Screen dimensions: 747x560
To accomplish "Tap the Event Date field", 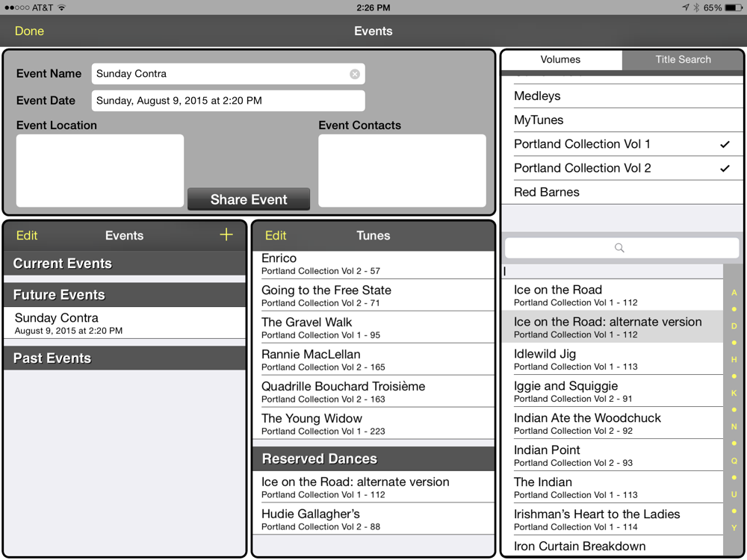I will click(228, 101).
